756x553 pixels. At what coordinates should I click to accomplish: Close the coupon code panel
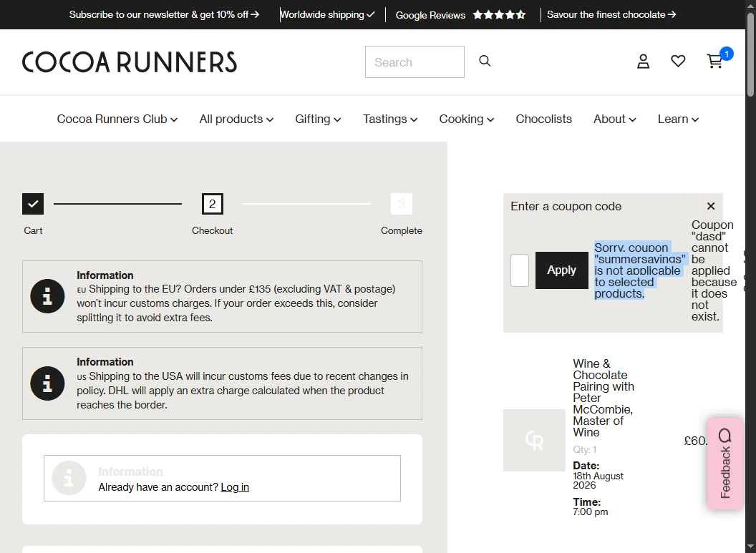(711, 206)
